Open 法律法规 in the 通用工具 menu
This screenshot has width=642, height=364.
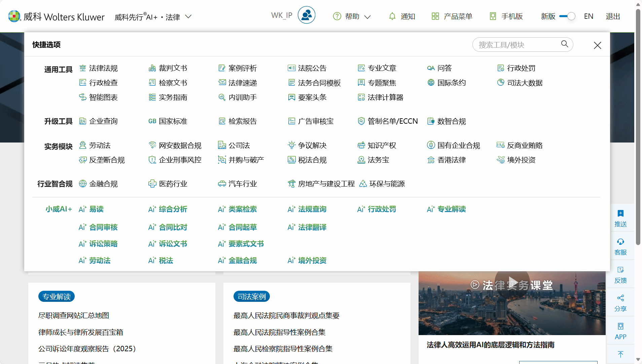pyautogui.click(x=103, y=68)
